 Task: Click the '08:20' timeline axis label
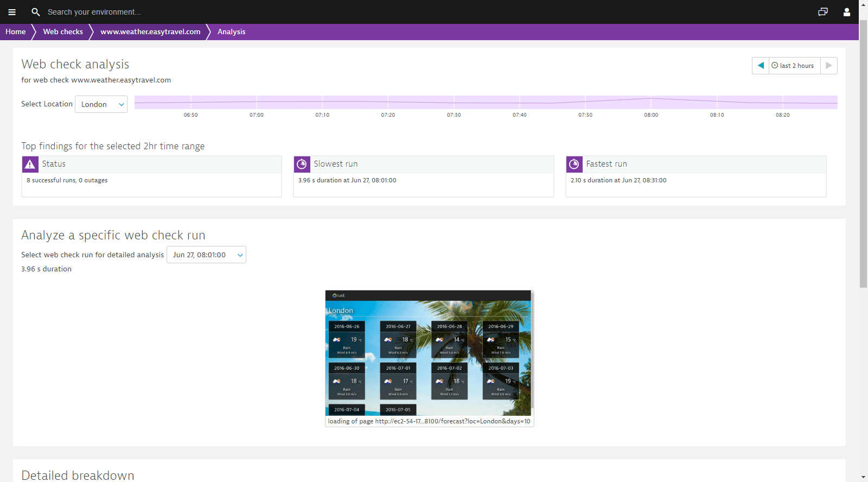[783, 115]
